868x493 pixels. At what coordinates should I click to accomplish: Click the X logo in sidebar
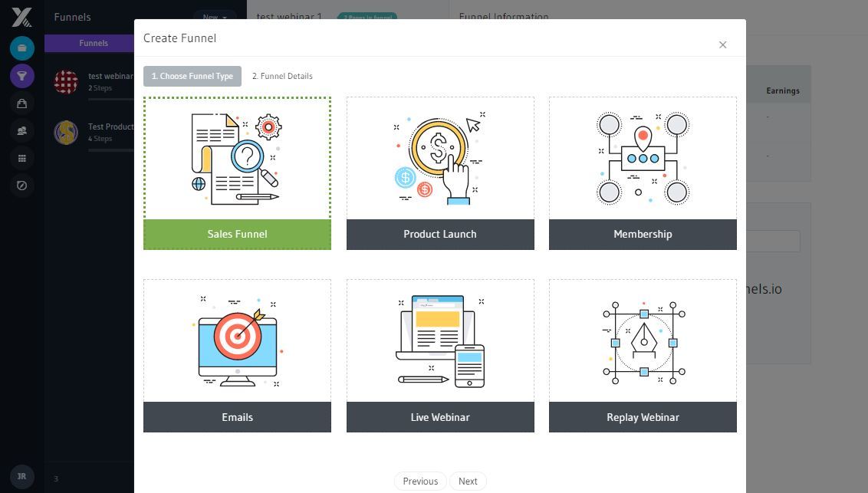click(21, 17)
